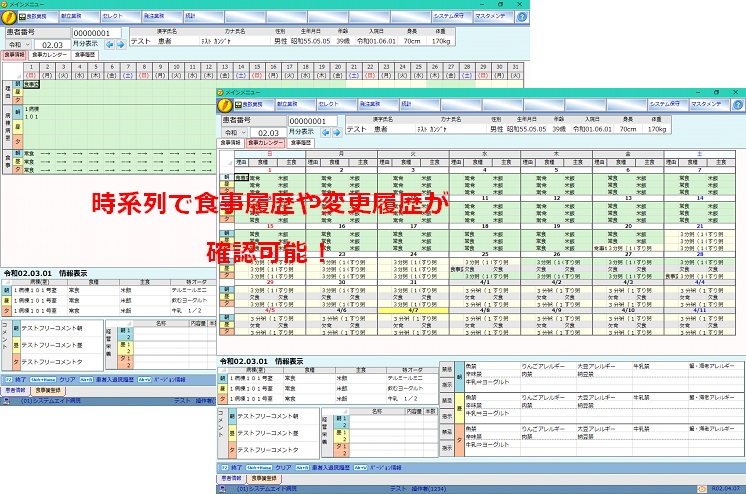Click テストフリーコメント朝 in front window
Viewport: 746px width, 494px height.
(x=268, y=416)
